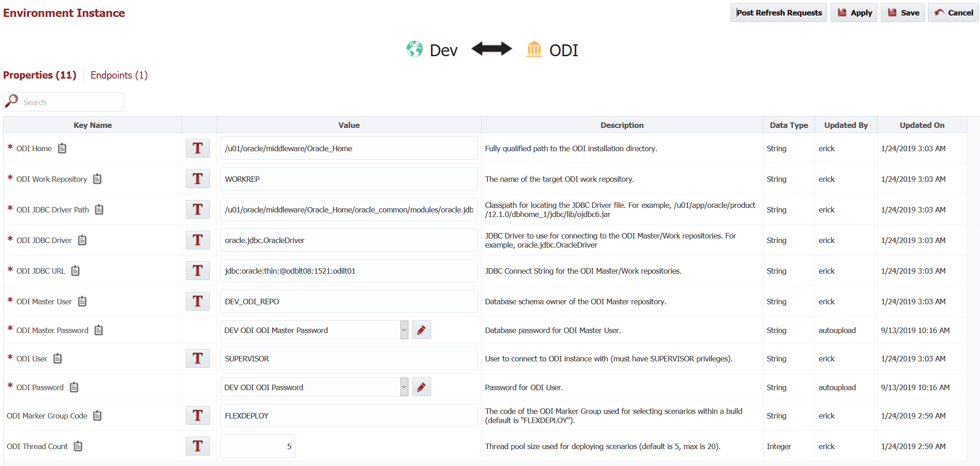Click clipboard icon beside ODI JDBC URL
The image size is (980, 466).
coord(75,271)
